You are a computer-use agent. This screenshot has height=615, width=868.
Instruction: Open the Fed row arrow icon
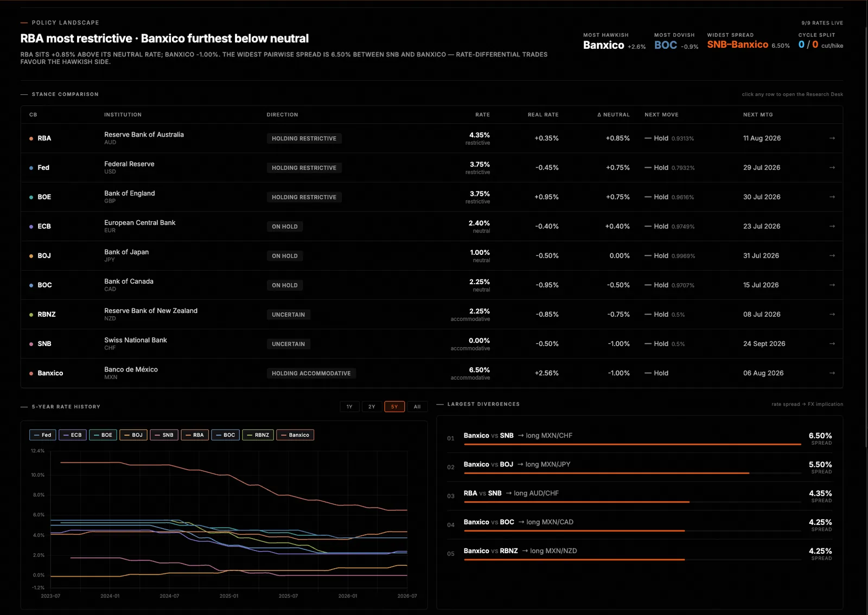(832, 168)
